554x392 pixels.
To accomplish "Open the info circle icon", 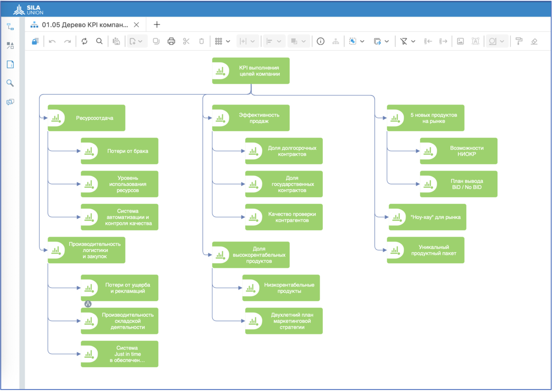I will pyautogui.click(x=320, y=41).
